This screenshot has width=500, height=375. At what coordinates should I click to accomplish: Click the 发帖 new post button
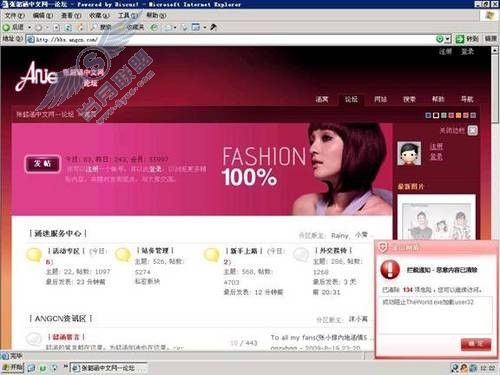[42, 164]
